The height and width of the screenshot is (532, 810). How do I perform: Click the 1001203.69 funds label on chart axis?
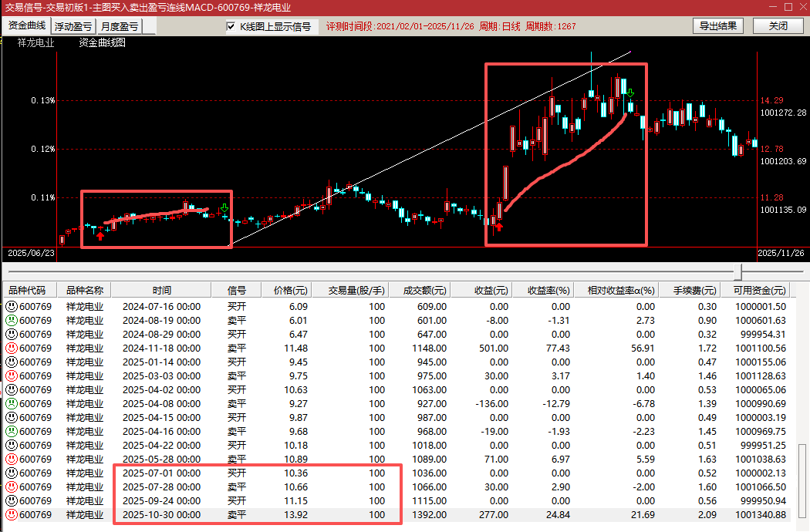pos(783,161)
